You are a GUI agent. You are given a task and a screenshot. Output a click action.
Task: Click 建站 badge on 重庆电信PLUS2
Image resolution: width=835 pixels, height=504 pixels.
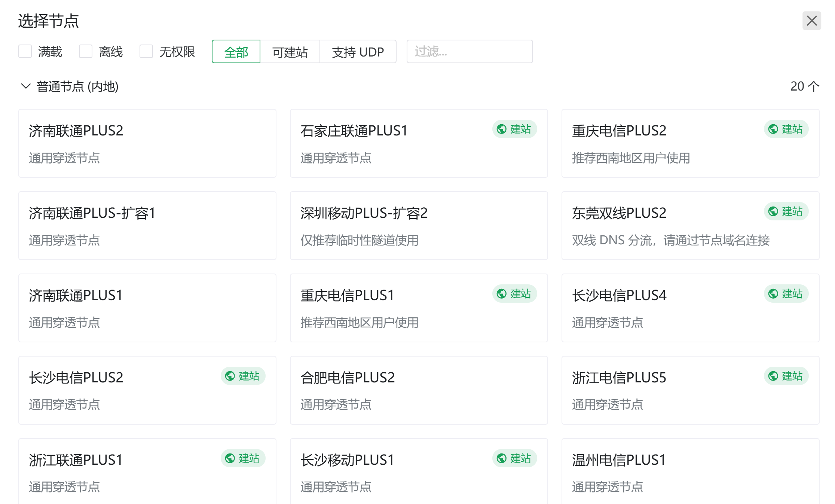[x=786, y=129]
